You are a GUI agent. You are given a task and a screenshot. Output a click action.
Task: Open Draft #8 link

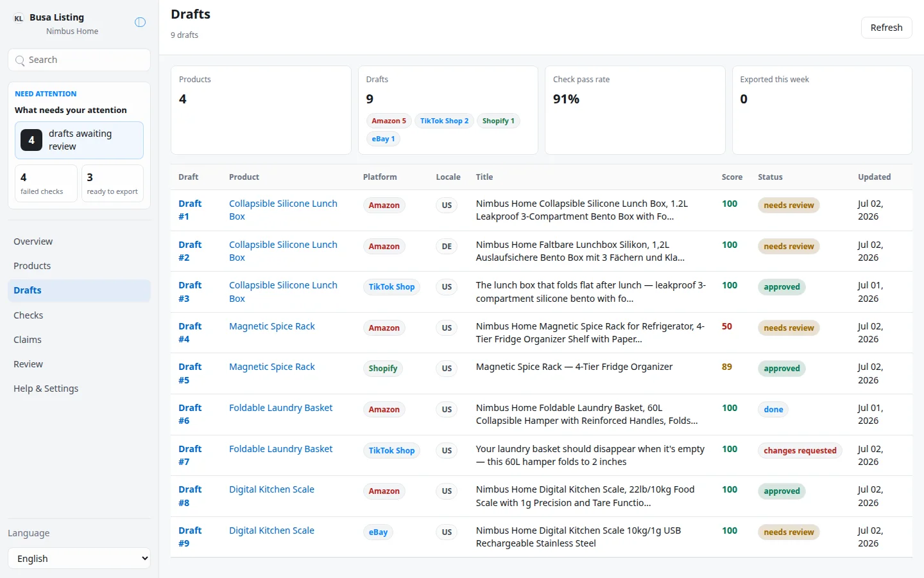pyautogui.click(x=190, y=496)
